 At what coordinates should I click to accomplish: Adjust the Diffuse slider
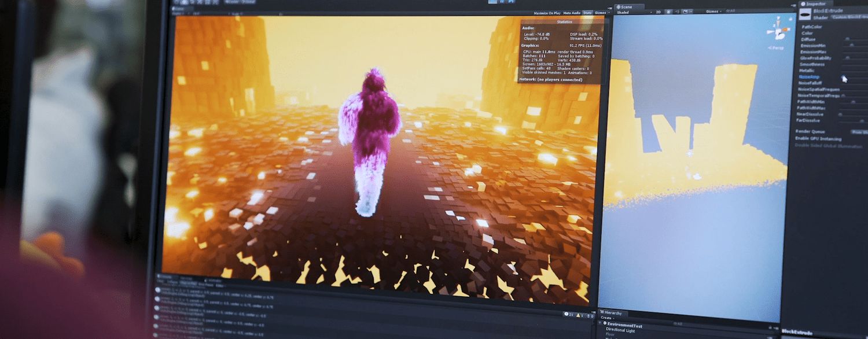(x=848, y=39)
